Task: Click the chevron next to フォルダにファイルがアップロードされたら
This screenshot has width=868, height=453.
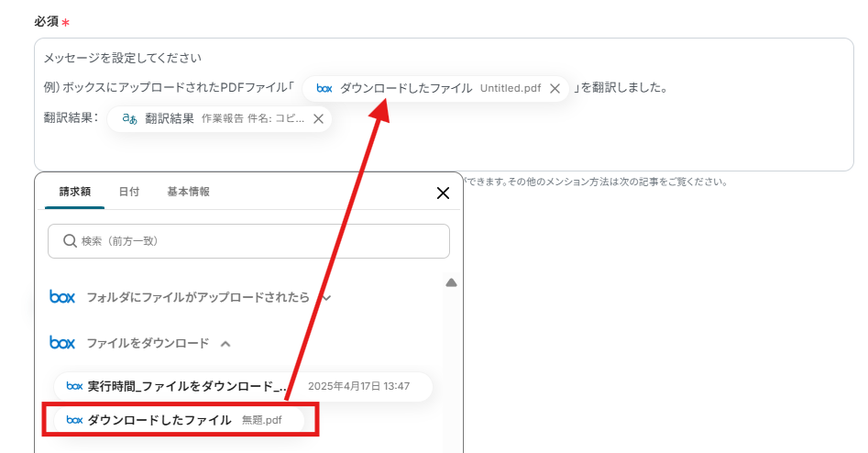Action: (326, 298)
